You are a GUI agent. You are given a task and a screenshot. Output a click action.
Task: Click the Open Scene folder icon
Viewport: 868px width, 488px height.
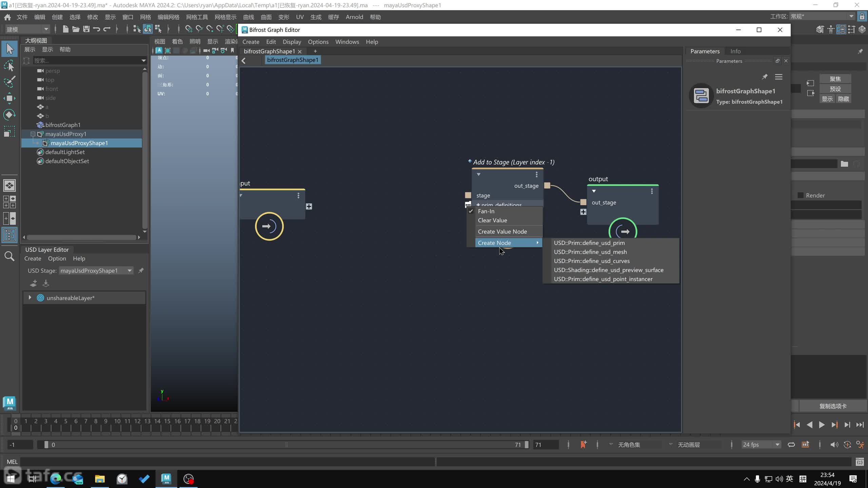[76, 29]
